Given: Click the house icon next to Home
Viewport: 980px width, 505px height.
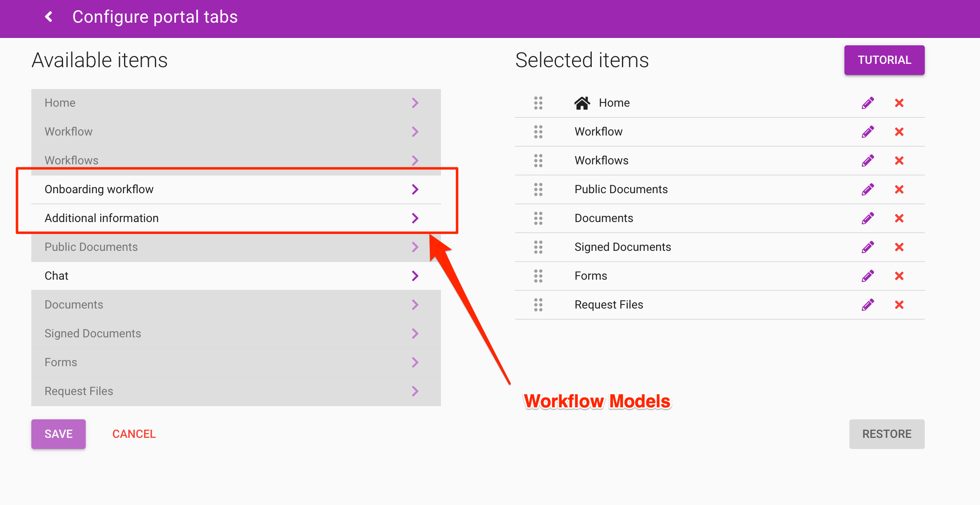Looking at the screenshot, I should pos(582,103).
